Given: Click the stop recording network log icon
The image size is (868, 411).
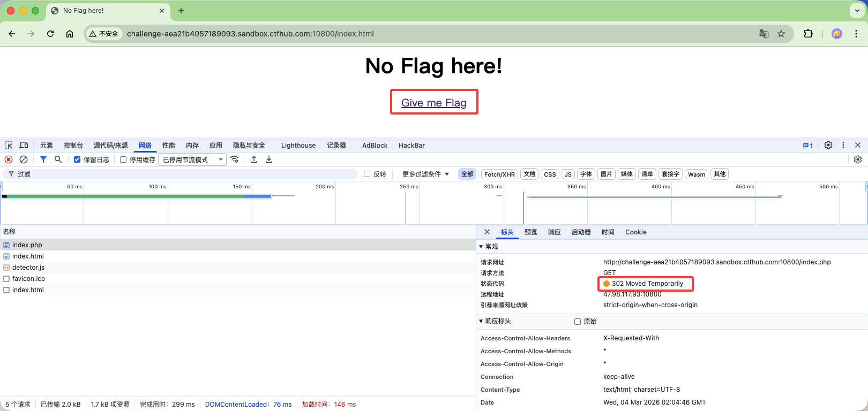Looking at the screenshot, I should click(x=9, y=159).
